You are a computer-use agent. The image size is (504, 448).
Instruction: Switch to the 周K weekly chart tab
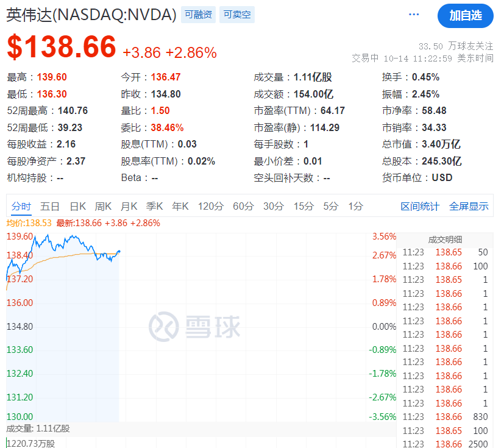tap(102, 207)
